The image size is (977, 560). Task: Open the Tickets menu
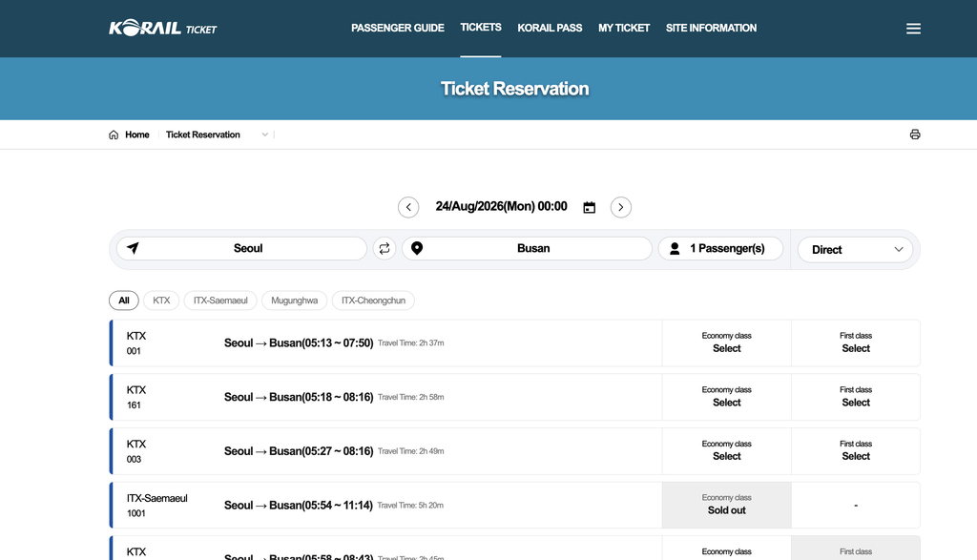point(481,28)
